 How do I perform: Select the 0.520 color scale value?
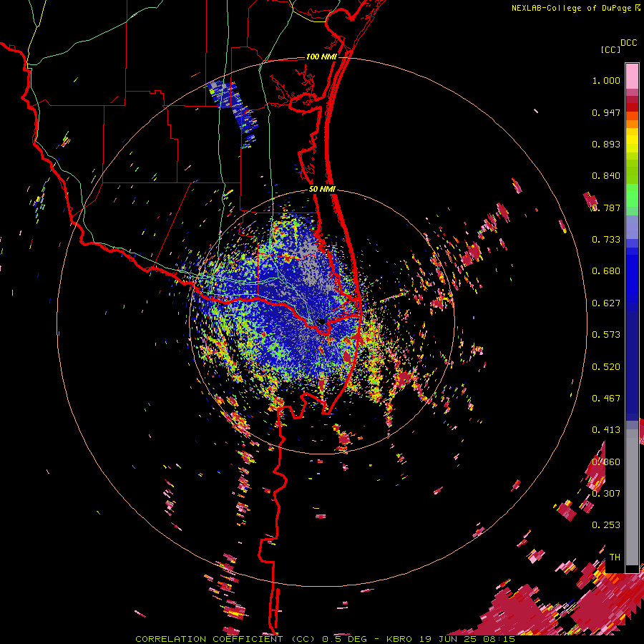(x=606, y=366)
